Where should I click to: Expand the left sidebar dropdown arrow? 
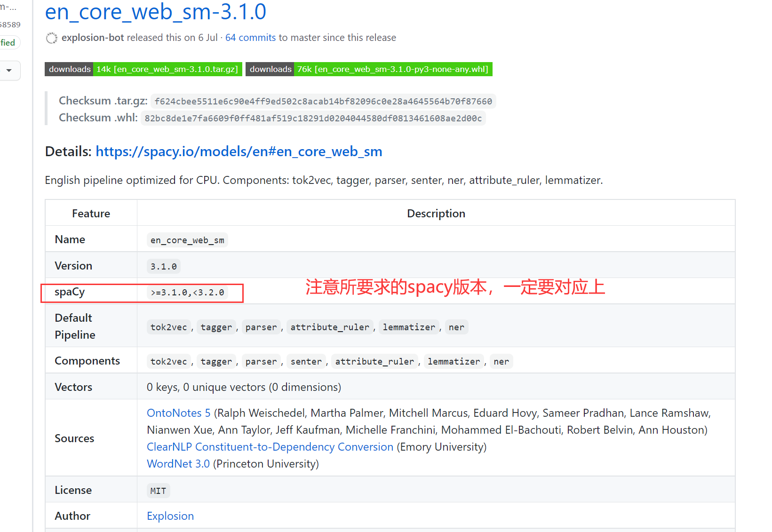click(x=9, y=71)
